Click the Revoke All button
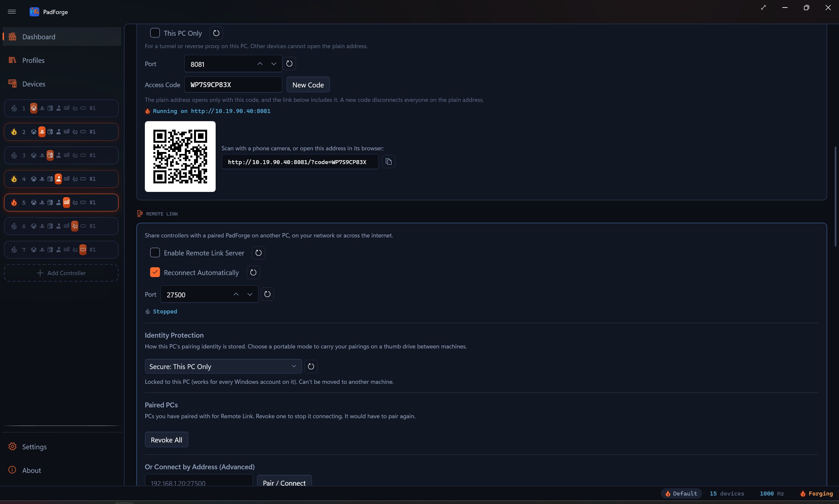The width and height of the screenshot is (839, 504). 166,440
